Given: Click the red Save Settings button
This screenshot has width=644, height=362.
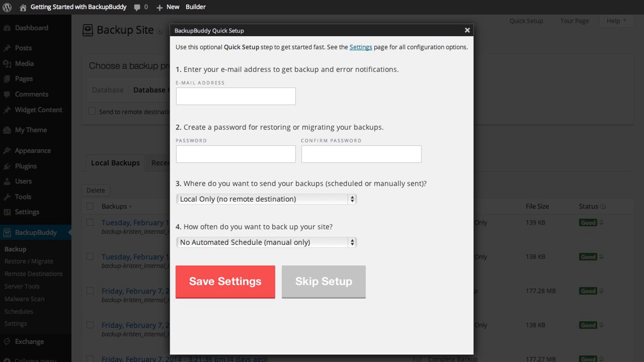Looking at the screenshot, I should pos(225,282).
